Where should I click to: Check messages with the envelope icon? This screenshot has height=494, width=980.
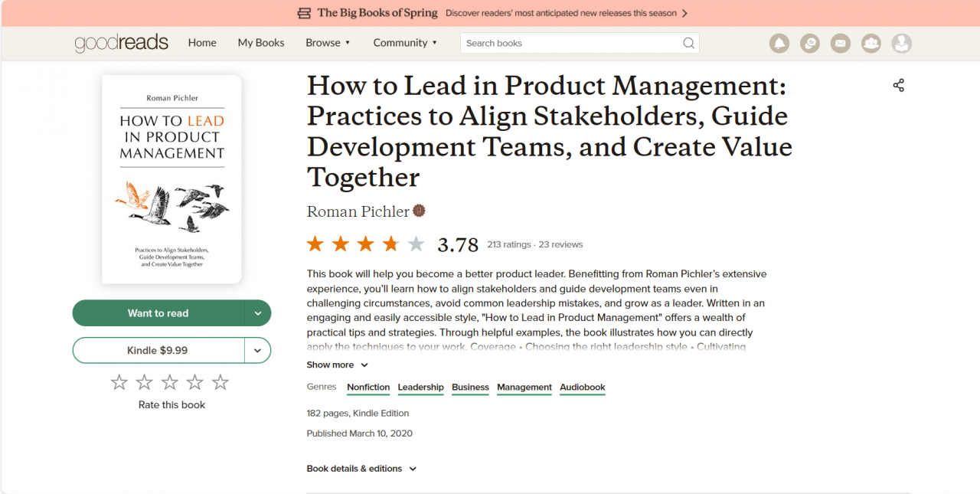point(841,43)
